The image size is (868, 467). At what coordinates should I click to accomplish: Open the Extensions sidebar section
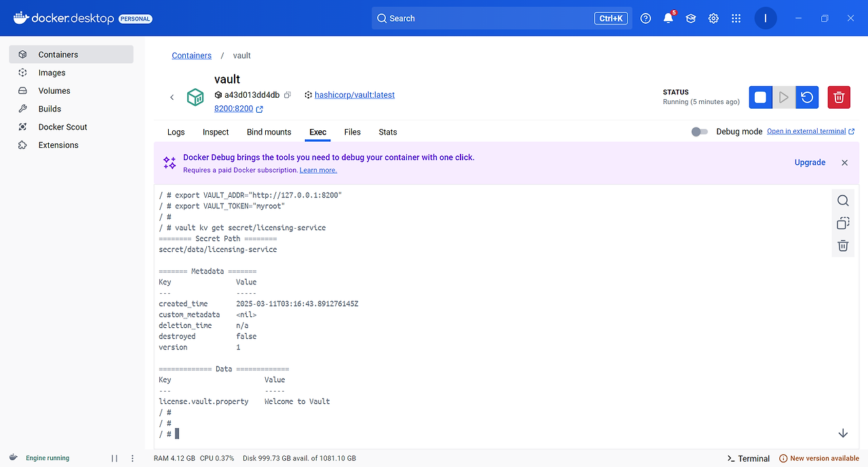click(x=71, y=145)
